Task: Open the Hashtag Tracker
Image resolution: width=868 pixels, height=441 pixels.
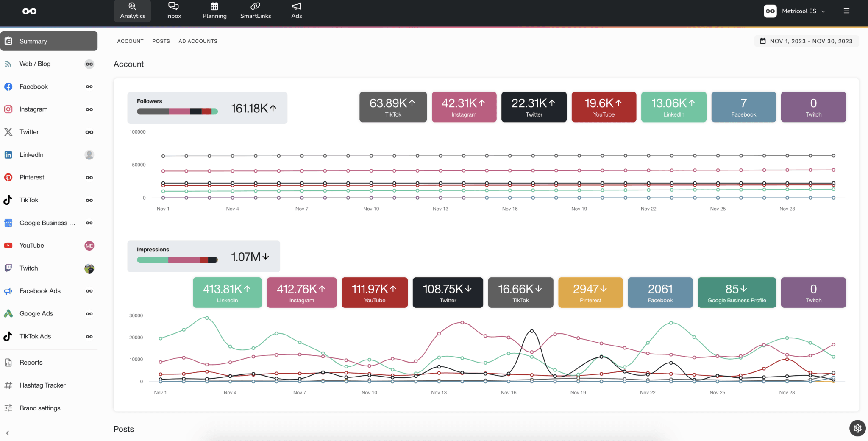Action: pos(42,385)
